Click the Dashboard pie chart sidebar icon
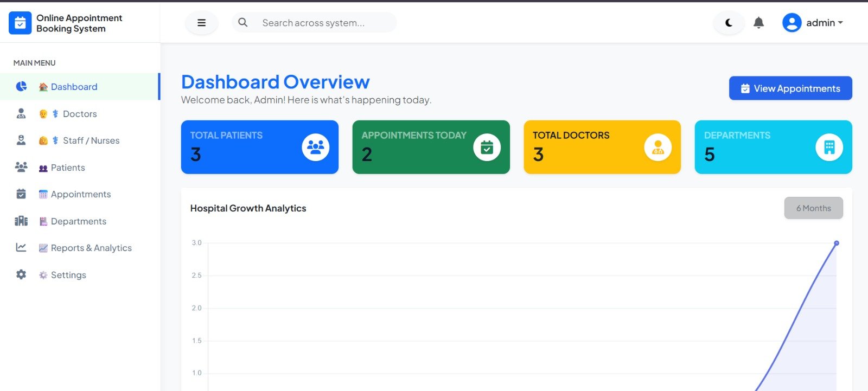The image size is (868, 391). click(x=21, y=86)
